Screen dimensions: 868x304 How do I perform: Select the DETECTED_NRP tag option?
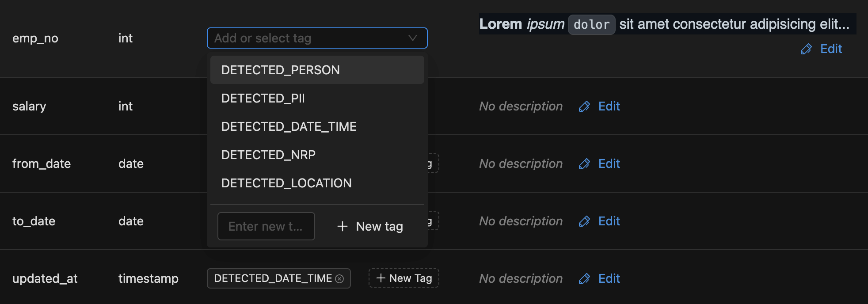(x=317, y=155)
